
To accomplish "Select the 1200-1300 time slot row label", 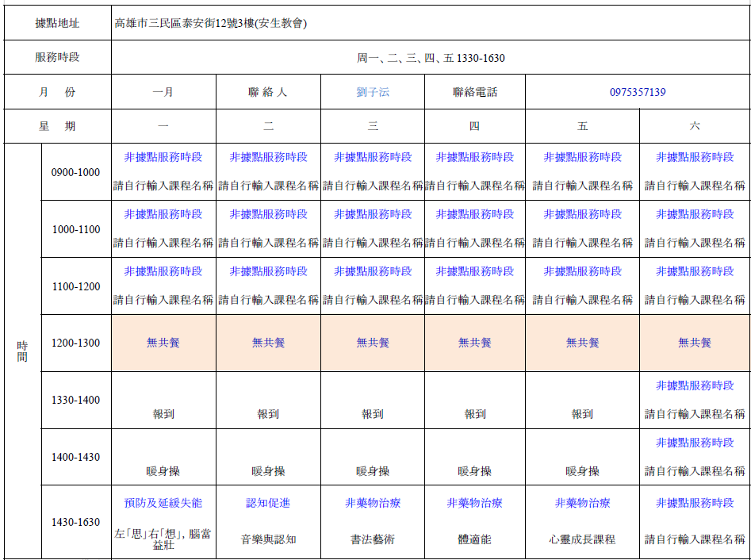I will pos(76,343).
